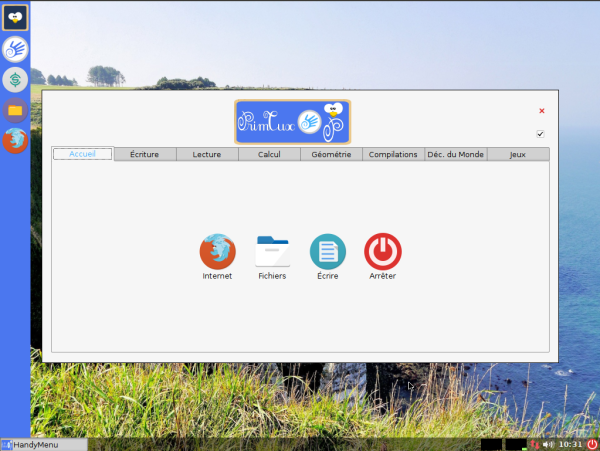The width and height of the screenshot is (600, 451).
Task: Click the first black monitor box in taskbar
Action: (x=491, y=444)
